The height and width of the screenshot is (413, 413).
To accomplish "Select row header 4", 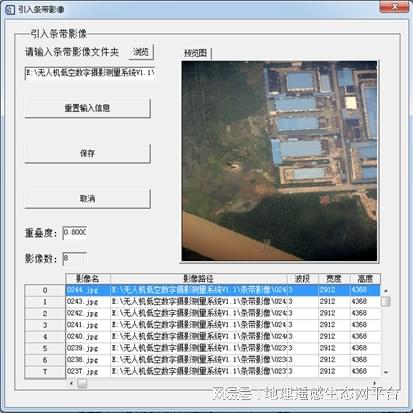I will click(x=45, y=337).
